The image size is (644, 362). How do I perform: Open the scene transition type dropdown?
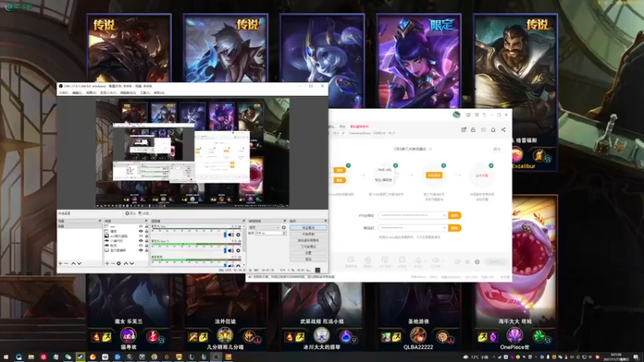tap(264, 228)
